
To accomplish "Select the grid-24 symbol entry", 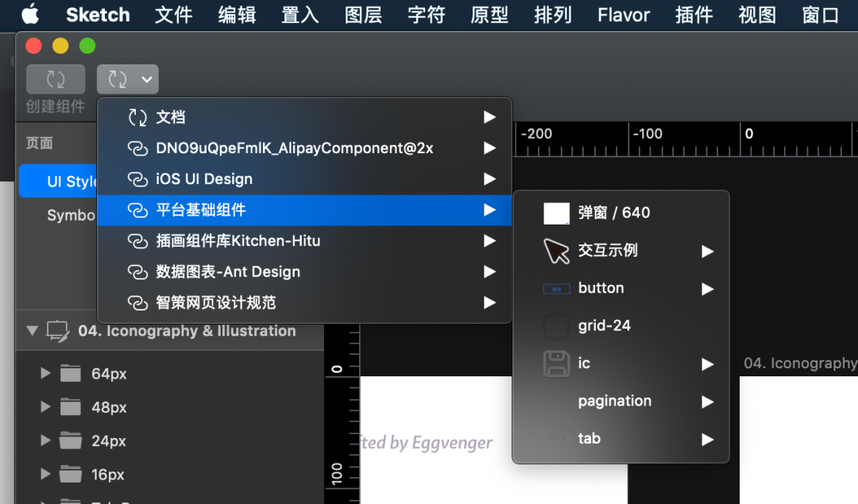I will tap(605, 325).
